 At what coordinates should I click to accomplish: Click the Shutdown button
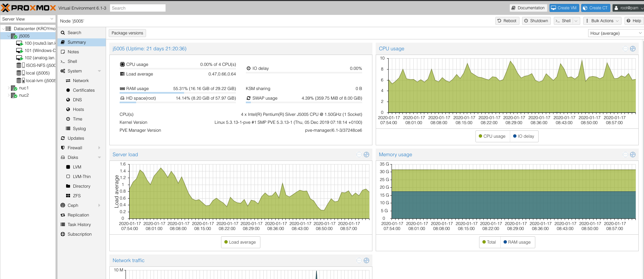pos(536,21)
